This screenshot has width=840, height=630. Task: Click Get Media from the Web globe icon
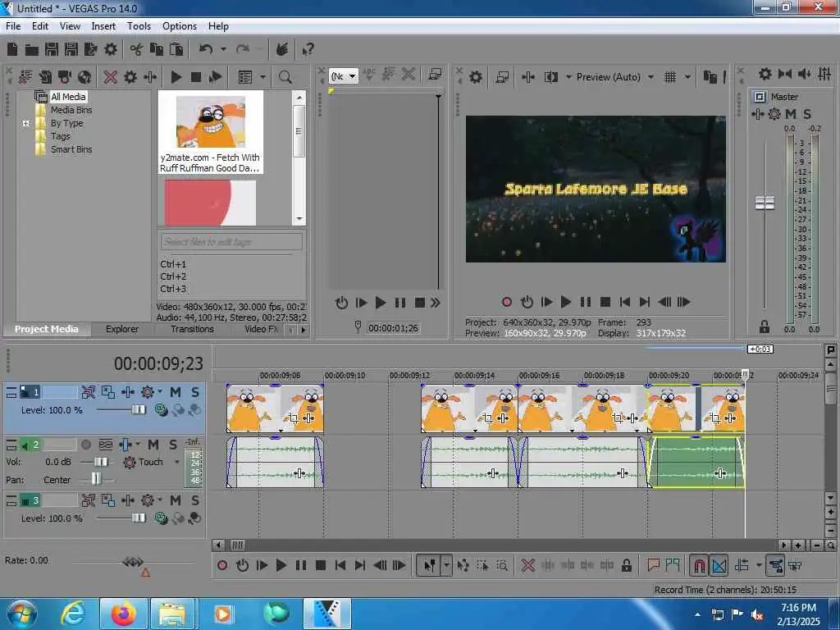[x=84, y=77]
